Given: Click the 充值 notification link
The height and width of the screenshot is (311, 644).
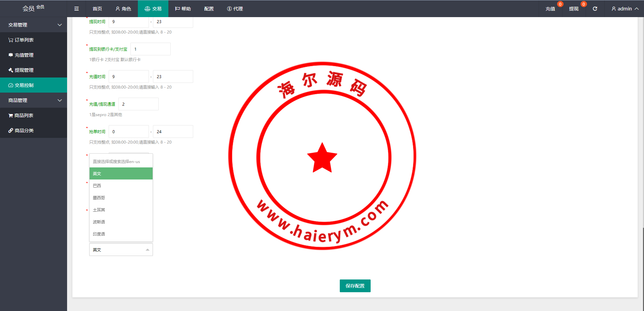Looking at the screenshot, I should click(550, 9).
